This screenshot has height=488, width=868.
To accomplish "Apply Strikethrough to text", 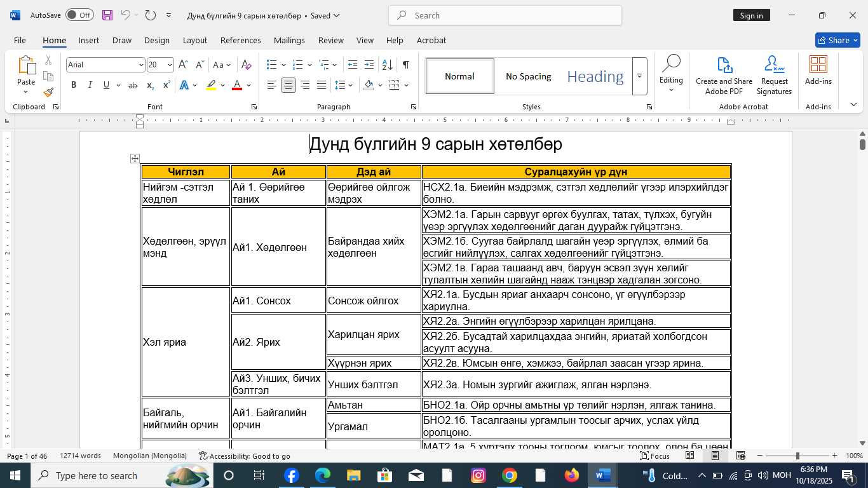I will [x=133, y=85].
